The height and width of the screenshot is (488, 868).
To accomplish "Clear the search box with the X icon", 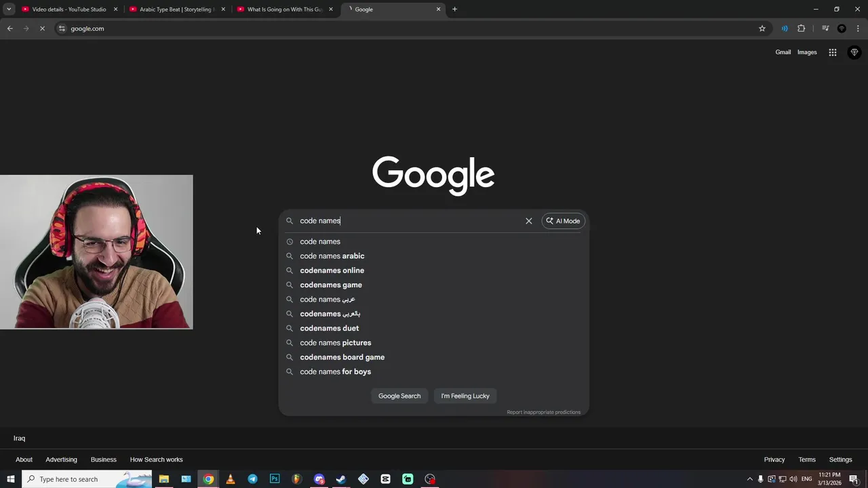I will click(x=529, y=221).
